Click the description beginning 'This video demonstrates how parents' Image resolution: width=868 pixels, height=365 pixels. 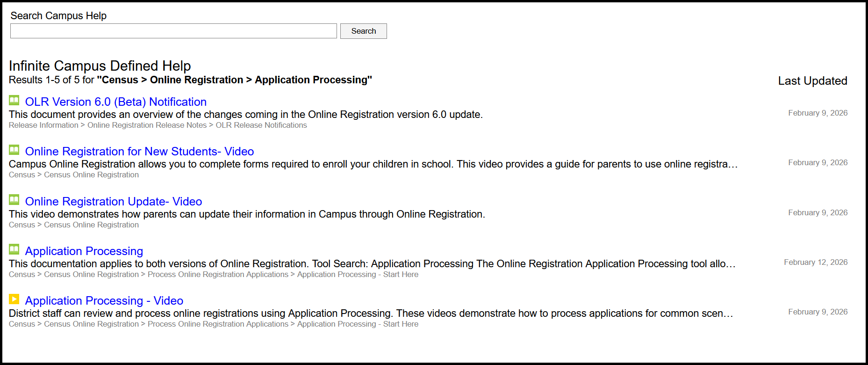point(247,214)
